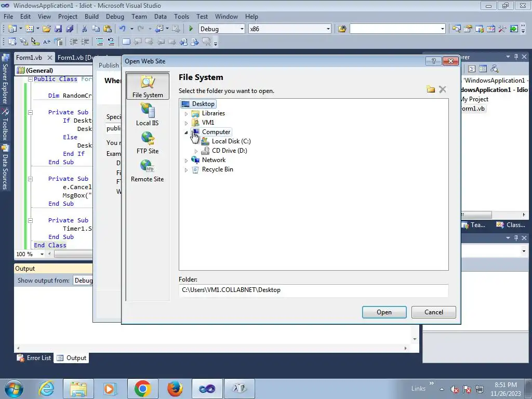Open Google Chrome from the taskbar
Image resolution: width=532 pixels, height=399 pixels.
[x=142, y=389]
